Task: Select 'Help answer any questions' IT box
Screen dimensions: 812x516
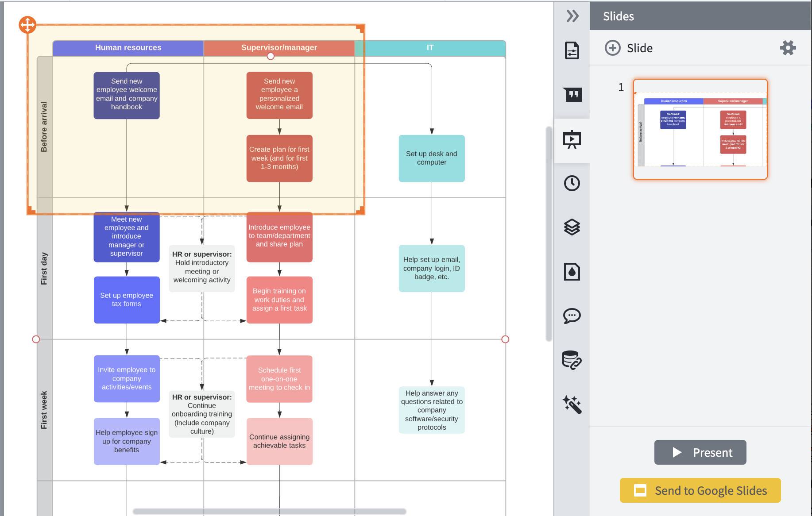Action: click(432, 410)
